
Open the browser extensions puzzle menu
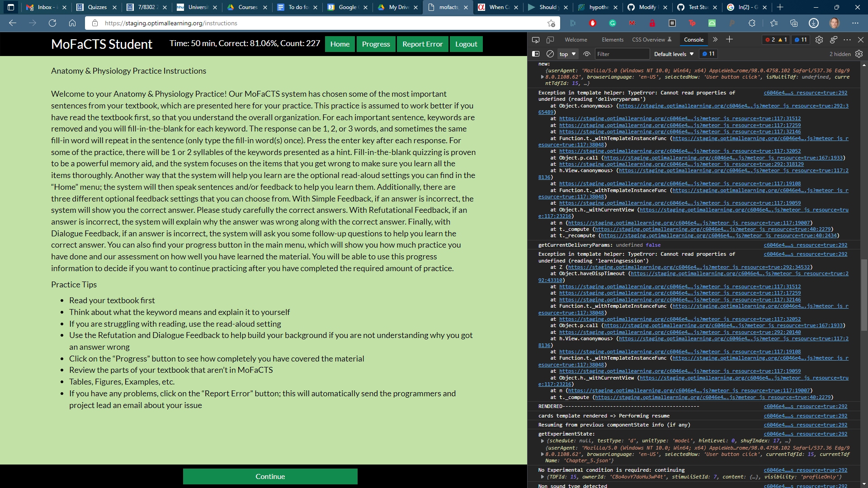click(x=752, y=23)
